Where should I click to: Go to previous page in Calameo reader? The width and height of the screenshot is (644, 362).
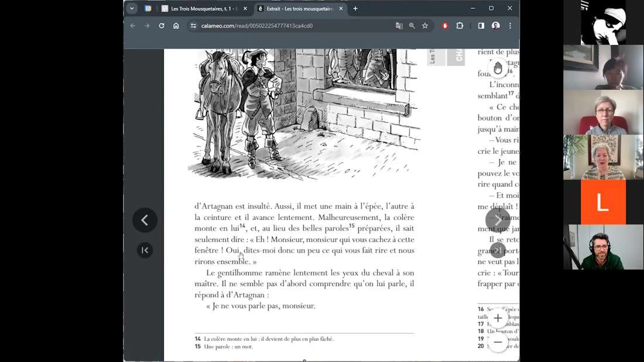click(x=145, y=220)
